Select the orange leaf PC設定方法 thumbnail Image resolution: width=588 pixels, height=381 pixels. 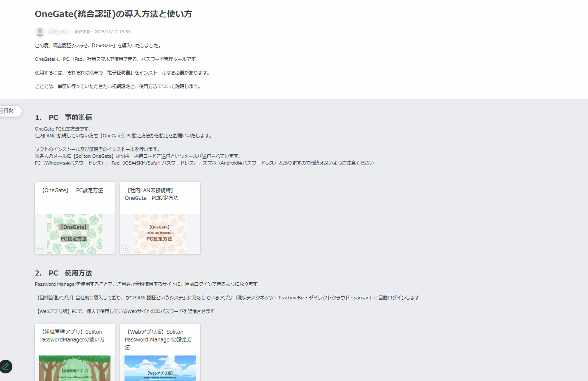[160, 233]
